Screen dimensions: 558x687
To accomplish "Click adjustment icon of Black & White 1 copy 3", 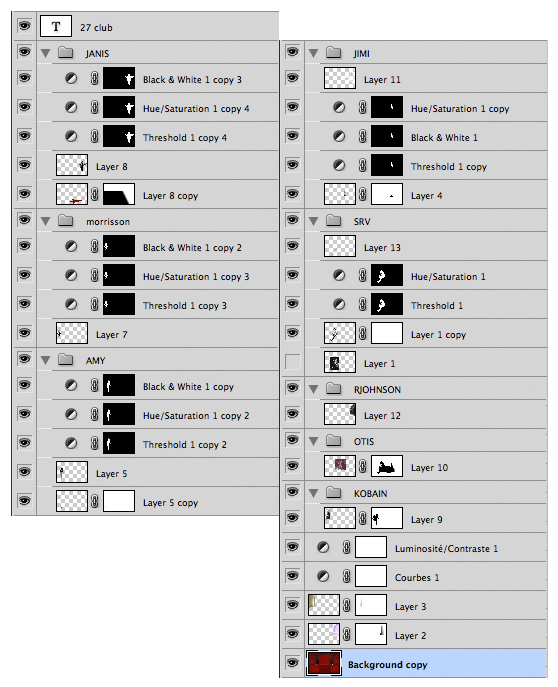I will (71, 78).
